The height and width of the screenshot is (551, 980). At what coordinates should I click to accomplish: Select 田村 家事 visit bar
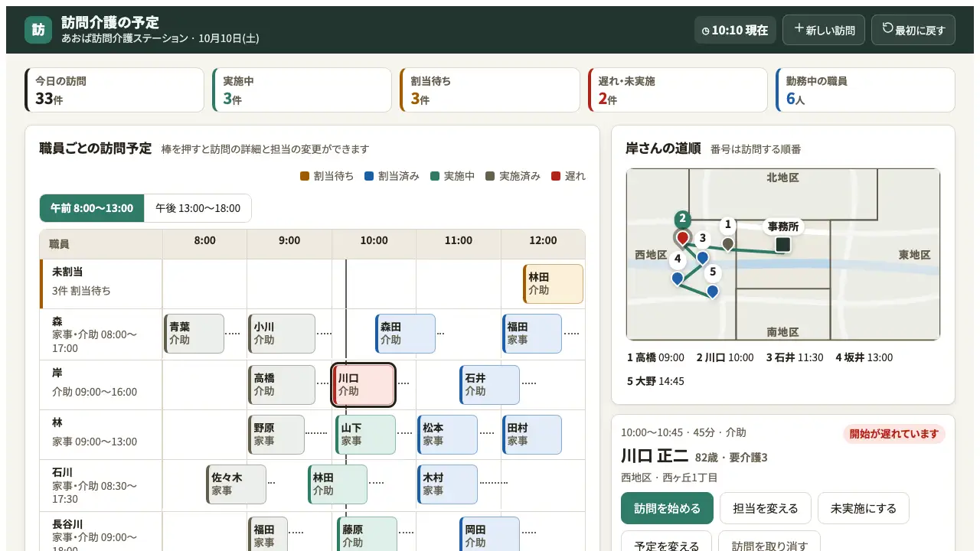point(532,435)
